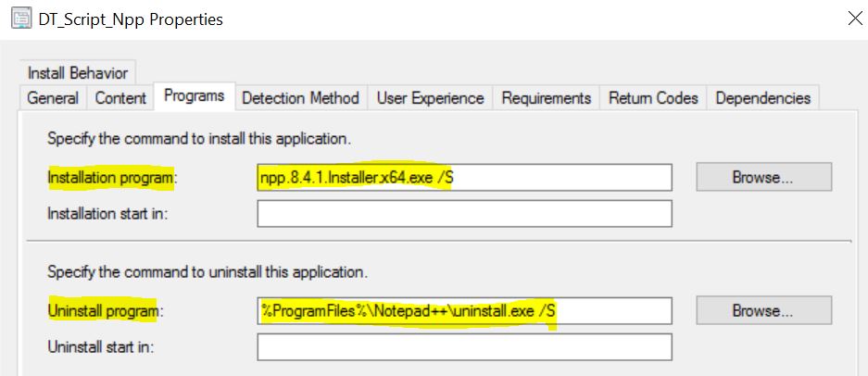Switch to the Dependencies tab

762,98
